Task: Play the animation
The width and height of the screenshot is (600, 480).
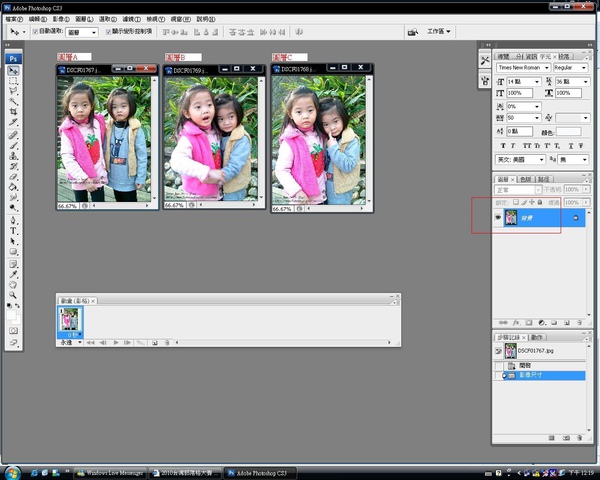Action: pyautogui.click(x=116, y=343)
